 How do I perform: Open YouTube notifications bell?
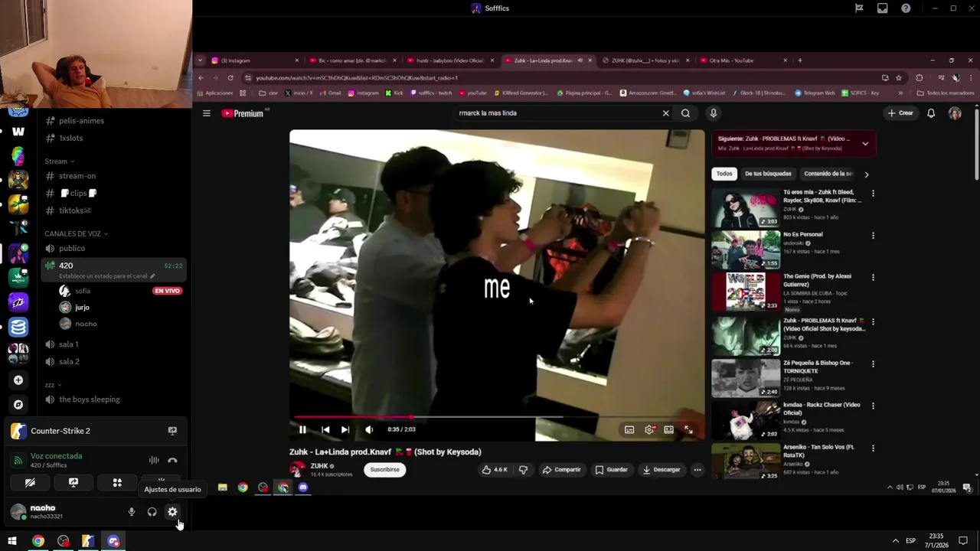coord(931,113)
